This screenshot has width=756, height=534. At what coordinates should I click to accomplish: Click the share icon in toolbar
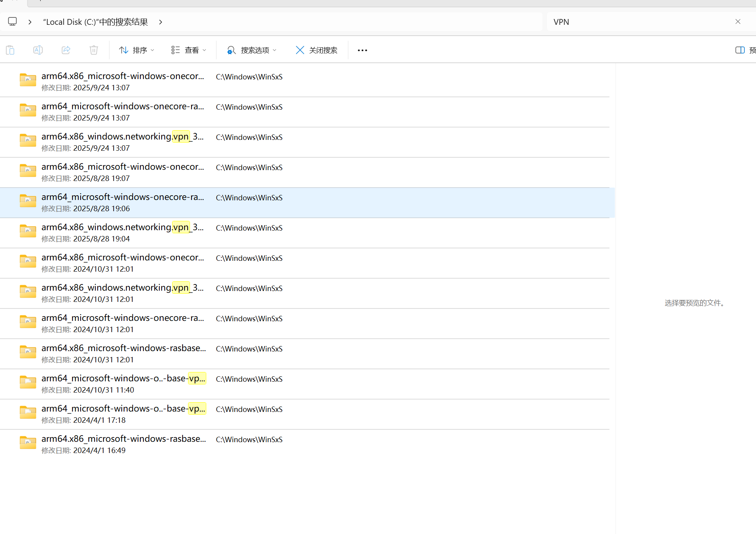click(x=66, y=50)
